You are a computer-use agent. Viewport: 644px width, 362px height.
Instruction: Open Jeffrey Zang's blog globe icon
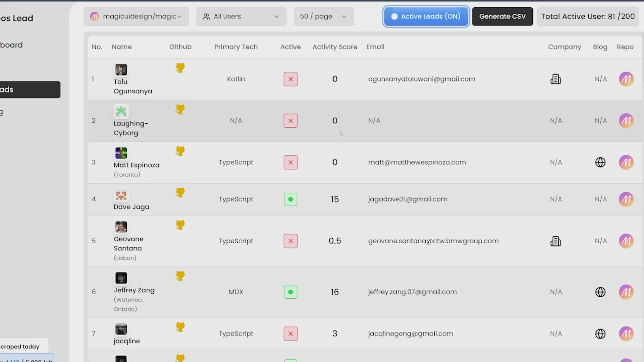600,292
